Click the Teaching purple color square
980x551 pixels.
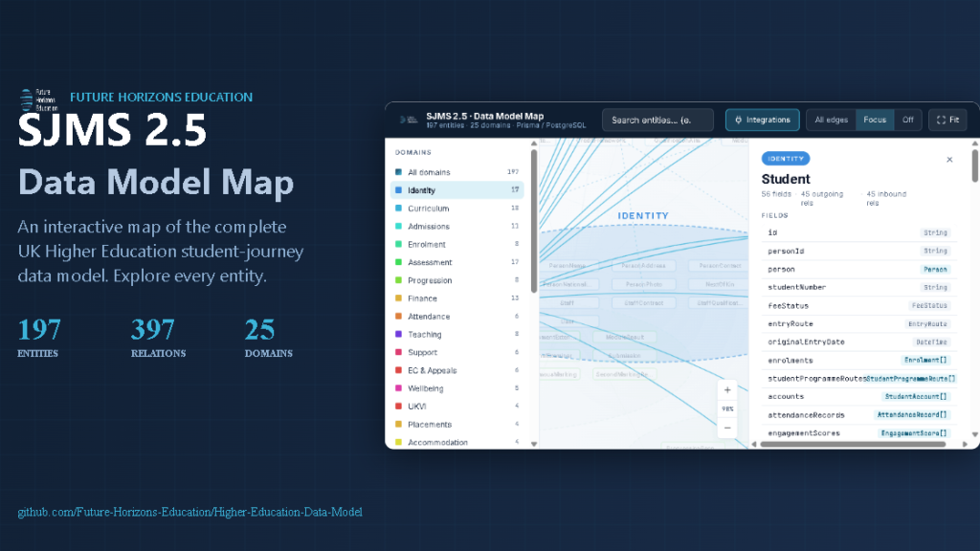tap(398, 334)
